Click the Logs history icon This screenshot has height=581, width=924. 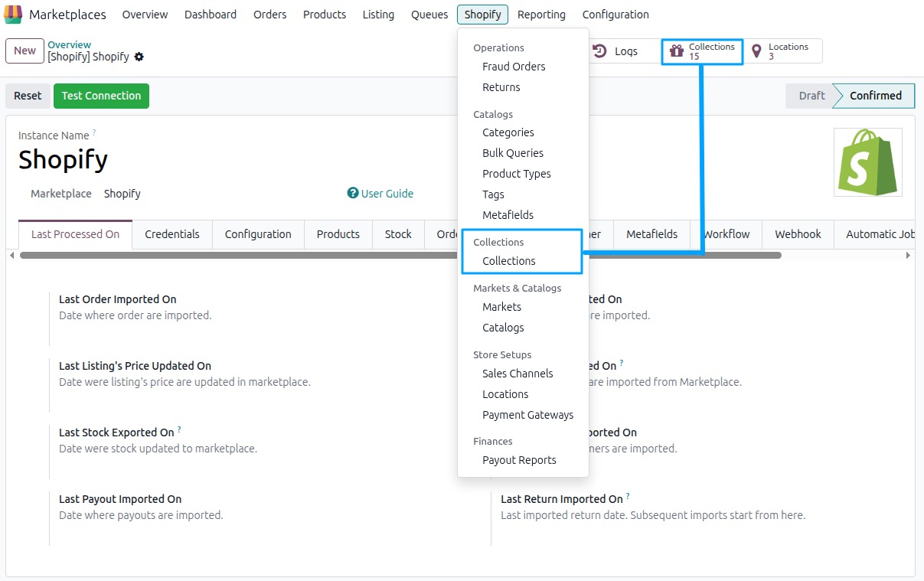pos(600,51)
